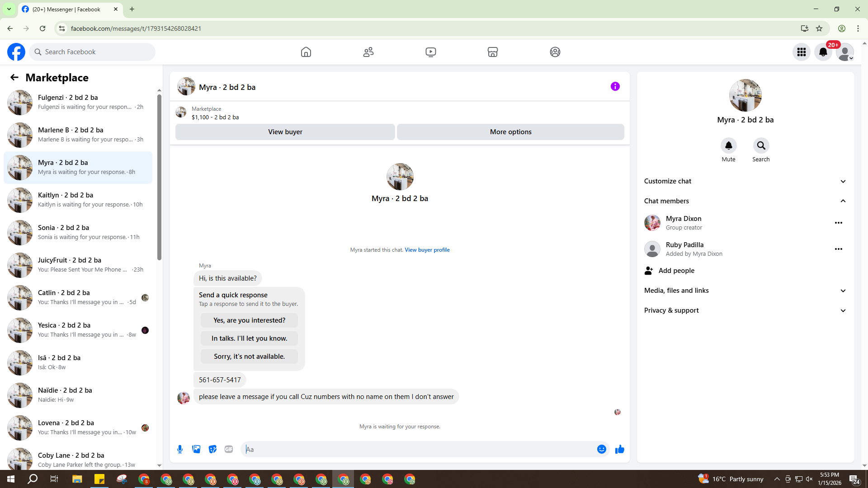
Task: Send a thumbs-up like
Action: [619, 449]
